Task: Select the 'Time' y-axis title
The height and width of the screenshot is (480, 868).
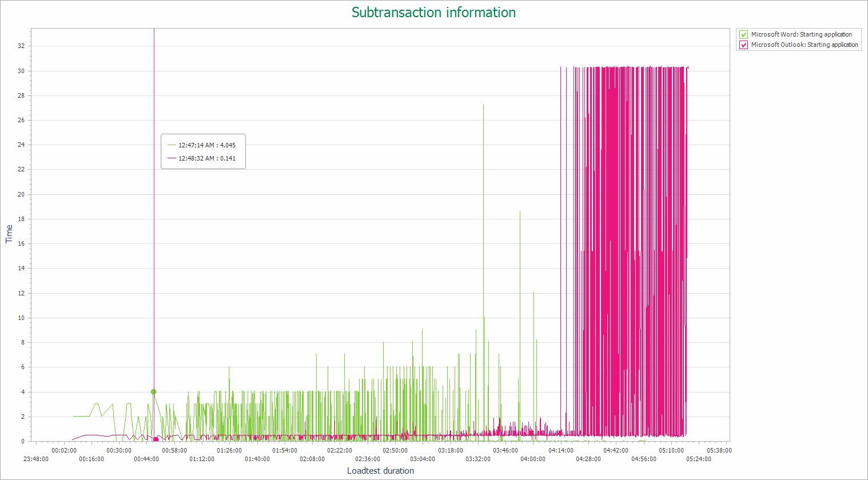Action: tap(9, 234)
